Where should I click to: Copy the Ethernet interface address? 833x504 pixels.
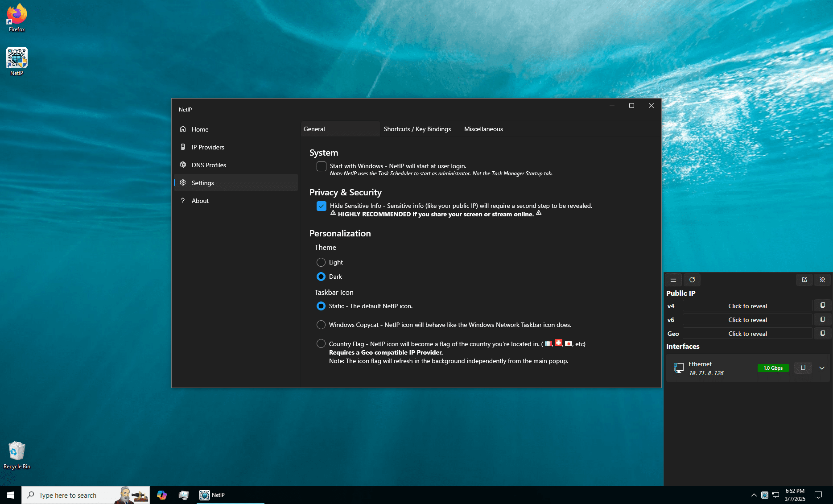pos(803,368)
